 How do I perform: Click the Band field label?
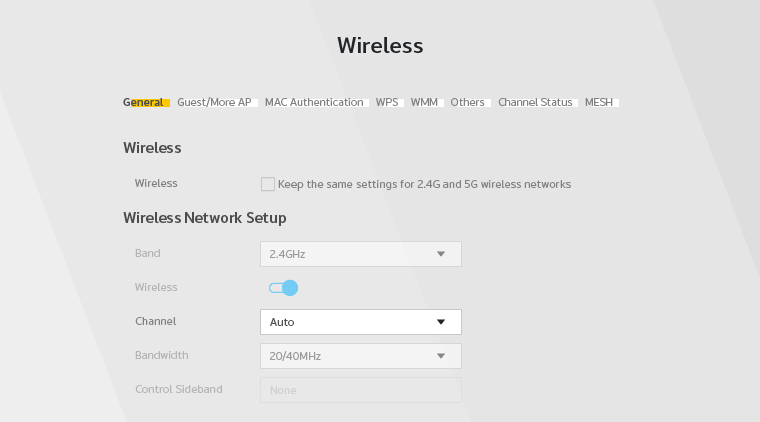point(147,254)
